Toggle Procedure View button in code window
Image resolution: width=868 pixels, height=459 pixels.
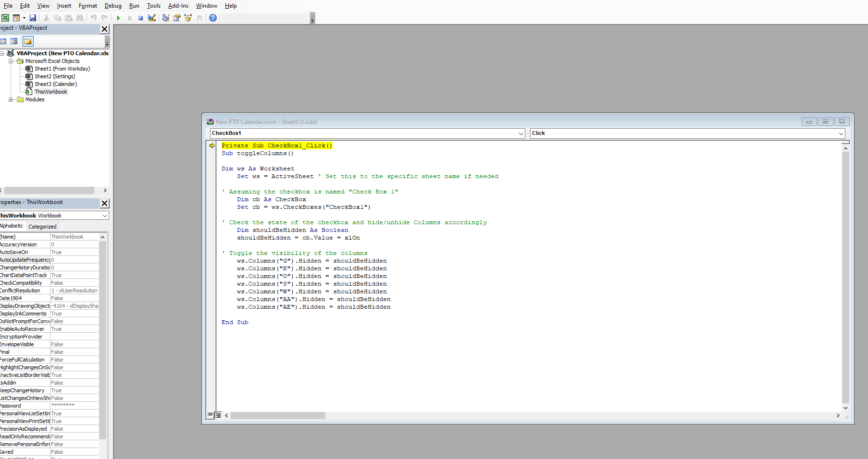tap(210, 415)
